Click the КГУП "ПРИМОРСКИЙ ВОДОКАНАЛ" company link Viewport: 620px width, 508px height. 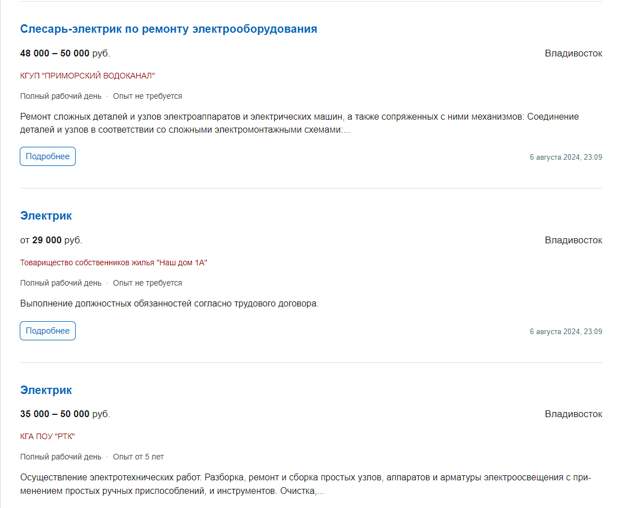(88, 75)
